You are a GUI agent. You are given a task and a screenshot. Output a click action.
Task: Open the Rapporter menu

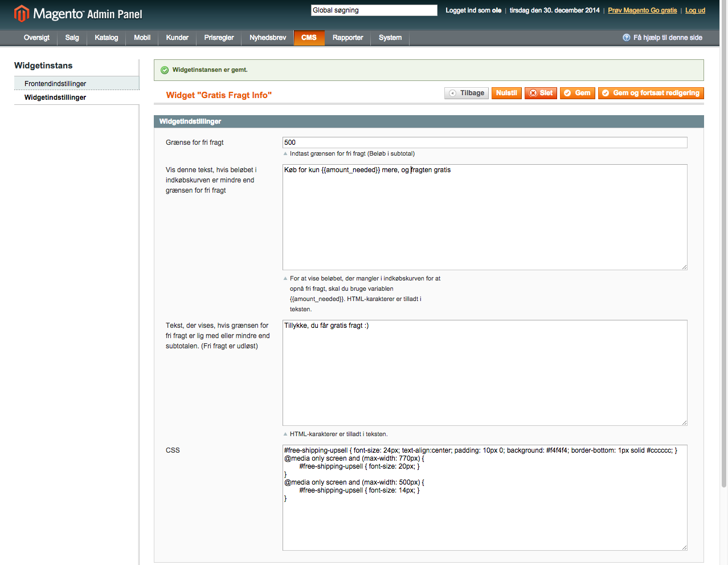[347, 38]
